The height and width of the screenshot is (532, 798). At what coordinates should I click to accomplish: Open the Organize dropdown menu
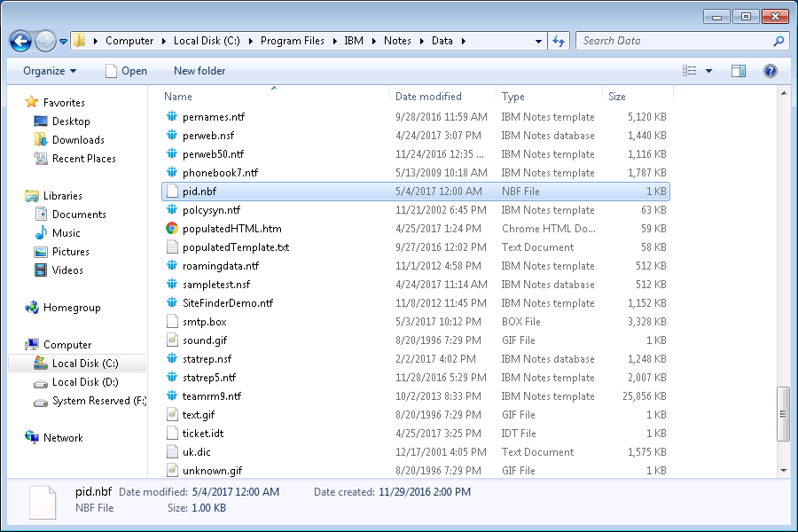click(x=50, y=71)
